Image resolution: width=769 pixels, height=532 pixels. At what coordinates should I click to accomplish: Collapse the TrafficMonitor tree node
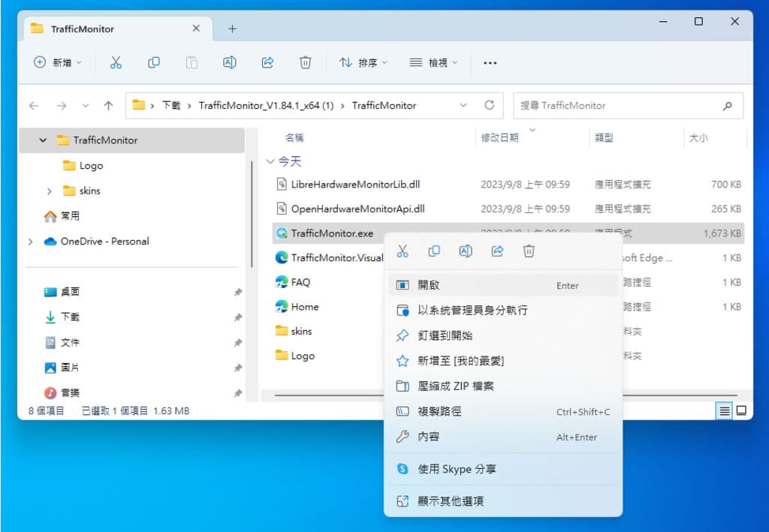(x=43, y=140)
